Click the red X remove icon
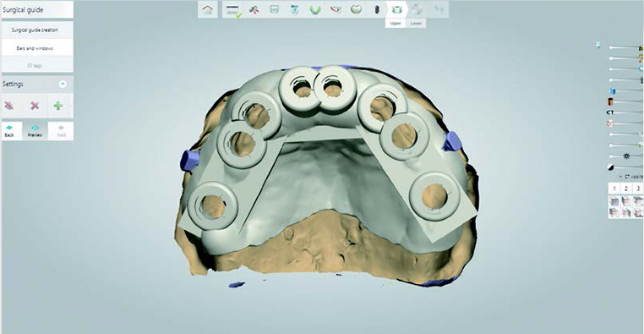 click(x=35, y=106)
